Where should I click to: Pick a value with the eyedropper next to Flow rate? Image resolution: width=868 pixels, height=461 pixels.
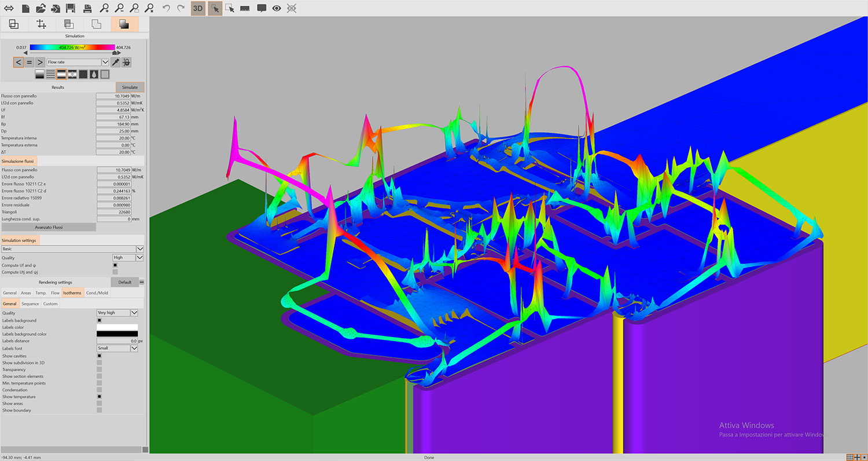(x=115, y=62)
